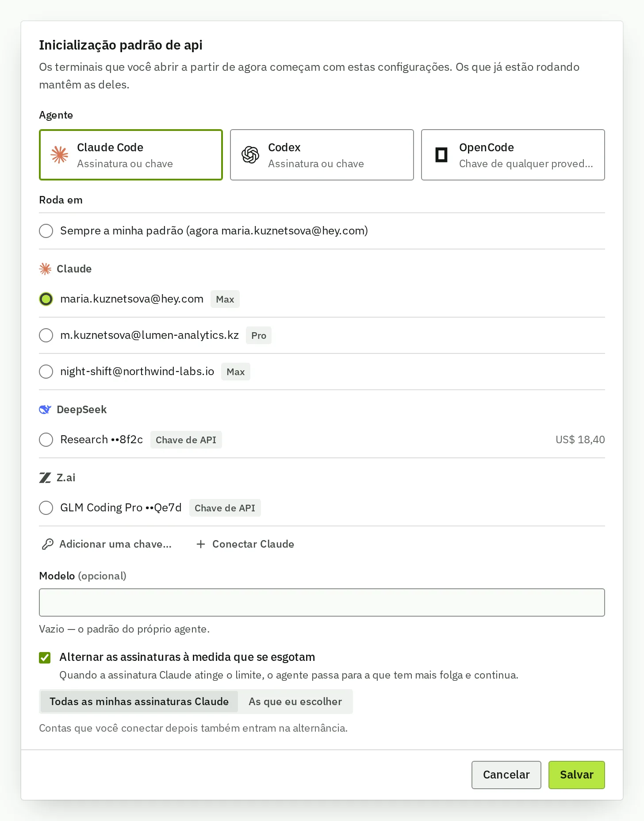Image resolution: width=644 pixels, height=821 pixels.
Task: Select night-shift@northwind-labs.io radio button
Action: pyautogui.click(x=46, y=372)
